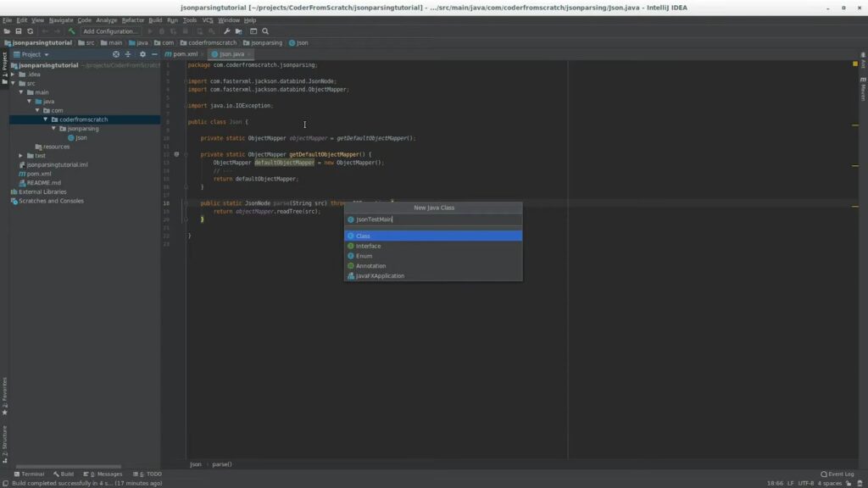Collapse the coderfromscratch folder in Project tree
This screenshot has height=488, width=868.
tap(47, 119)
